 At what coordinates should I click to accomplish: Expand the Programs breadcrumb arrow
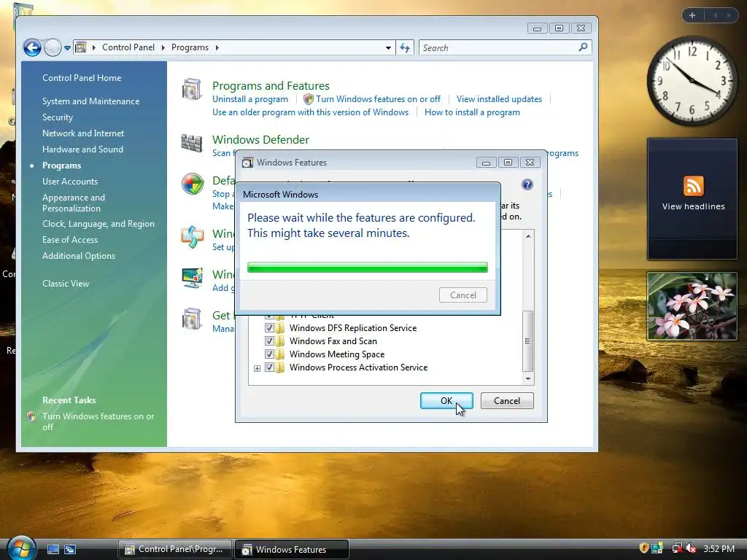(217, 47)
